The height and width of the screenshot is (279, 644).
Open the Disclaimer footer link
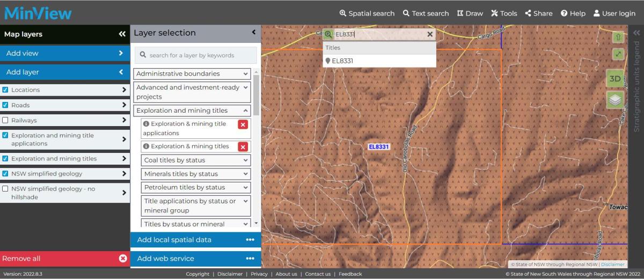tap(230, 274)
